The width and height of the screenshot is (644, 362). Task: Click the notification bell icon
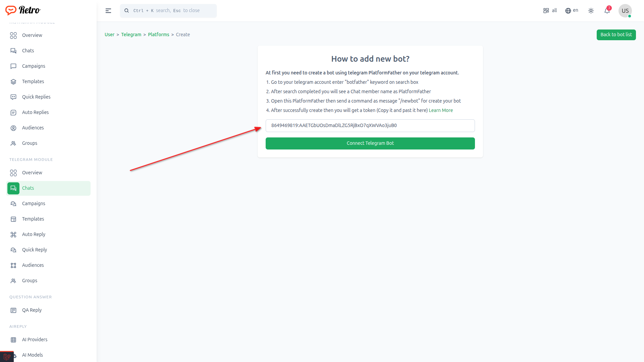click(x=607, y=11)
